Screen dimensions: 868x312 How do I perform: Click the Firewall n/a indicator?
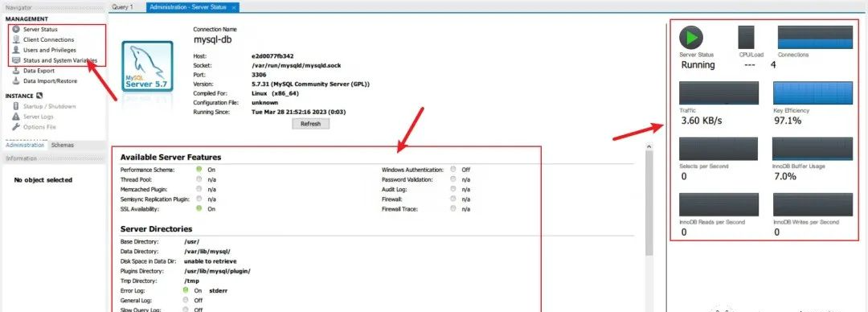pyautogui.click(x=453, y=199)
